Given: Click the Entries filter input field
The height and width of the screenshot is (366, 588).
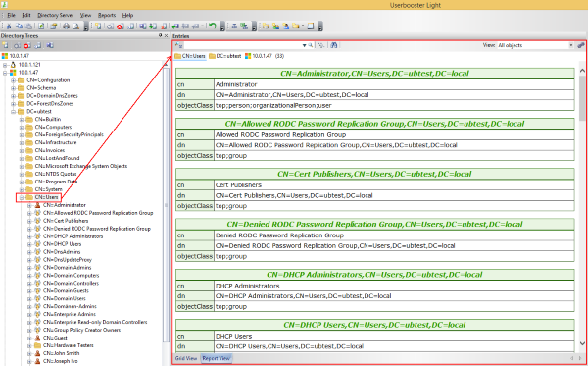Looking at the screenshot, I should pos(243,45).
